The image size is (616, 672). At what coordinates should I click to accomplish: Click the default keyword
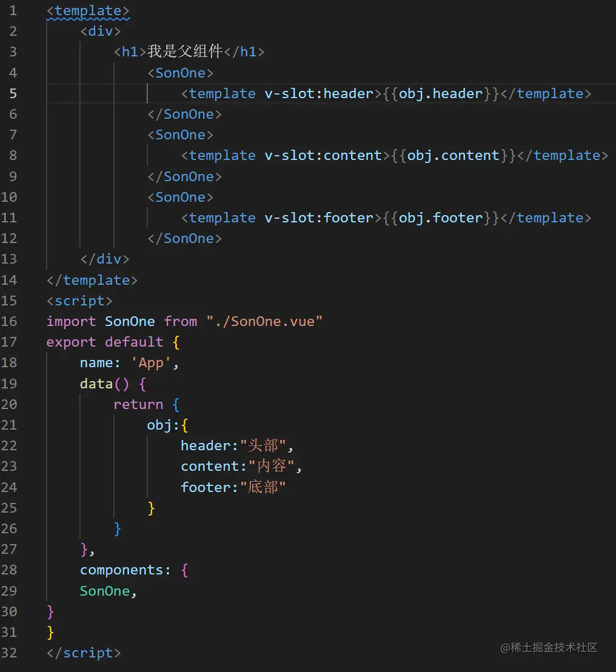(134, 342)
